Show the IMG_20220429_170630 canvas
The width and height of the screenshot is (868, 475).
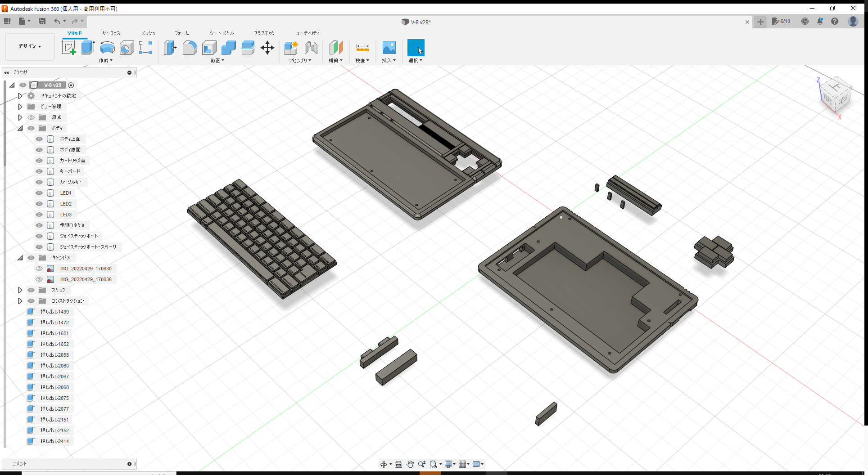tap(39, 269)
